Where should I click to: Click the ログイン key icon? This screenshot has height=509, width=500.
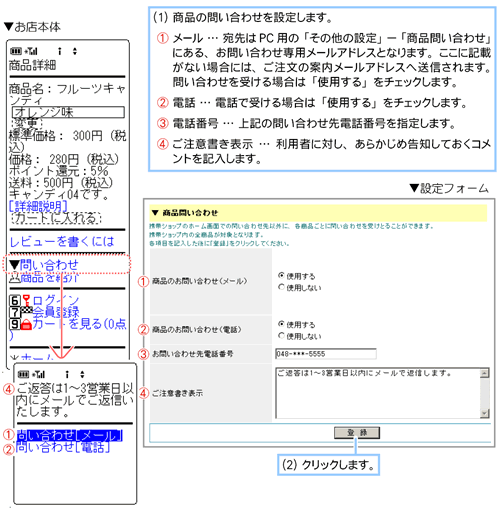(27, 300)
